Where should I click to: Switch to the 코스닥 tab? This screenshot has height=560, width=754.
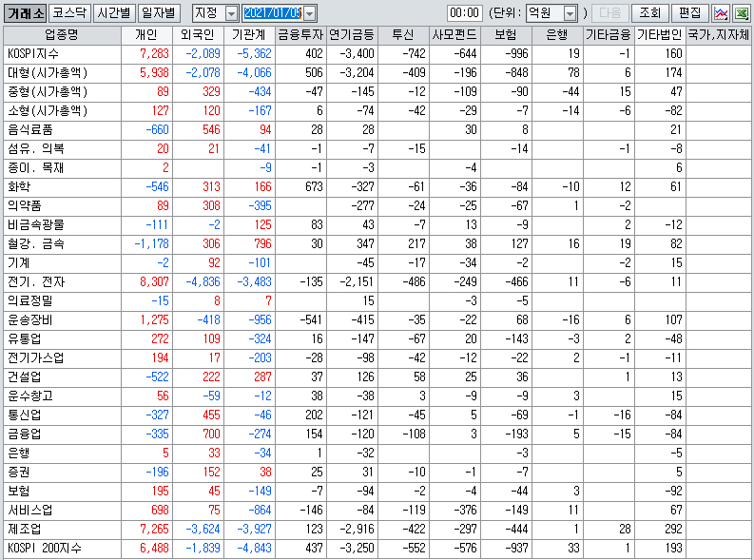click(x=69, y=13)
